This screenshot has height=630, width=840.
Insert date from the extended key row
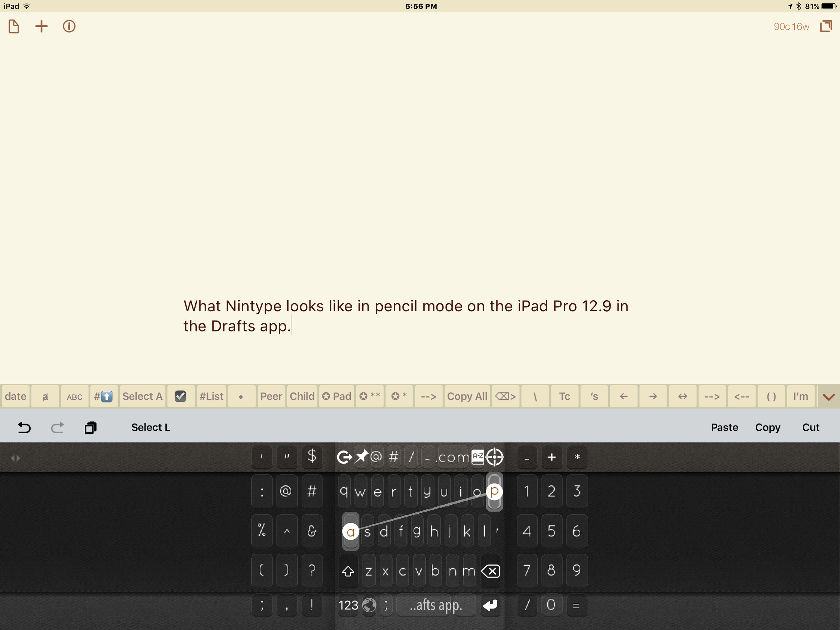15,396
